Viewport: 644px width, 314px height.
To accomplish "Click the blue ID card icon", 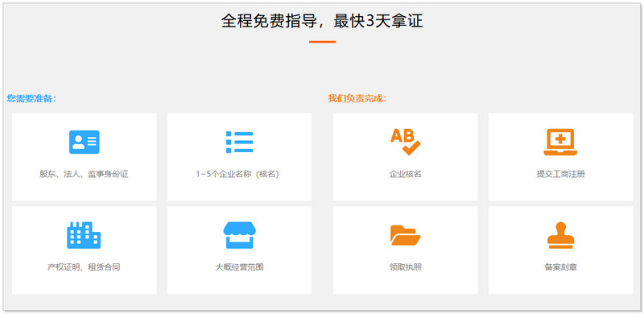I will point(85,143).
